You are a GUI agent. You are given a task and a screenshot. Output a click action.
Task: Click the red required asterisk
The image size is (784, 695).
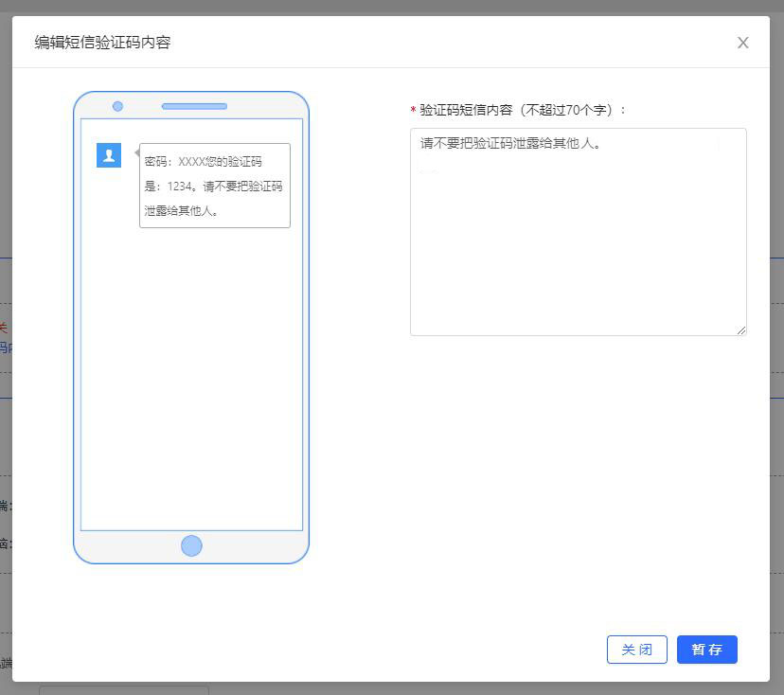tap(413, 111)
